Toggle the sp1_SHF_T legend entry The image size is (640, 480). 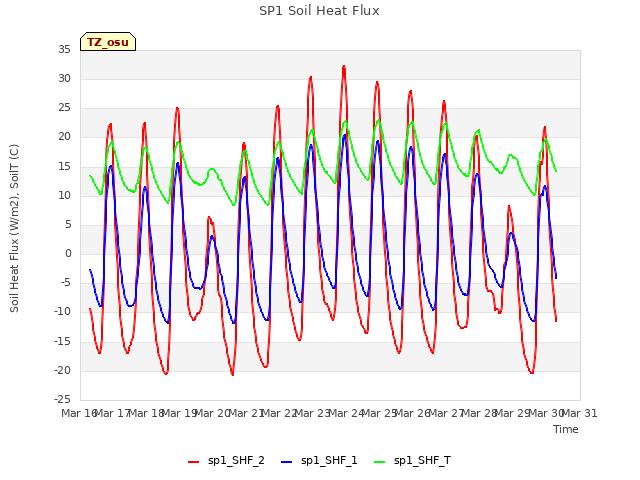(412, 461)
